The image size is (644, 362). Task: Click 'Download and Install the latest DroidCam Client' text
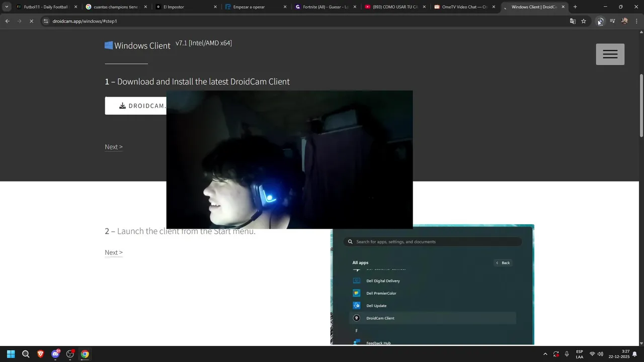pyautogui.click(x=203, y=81)
